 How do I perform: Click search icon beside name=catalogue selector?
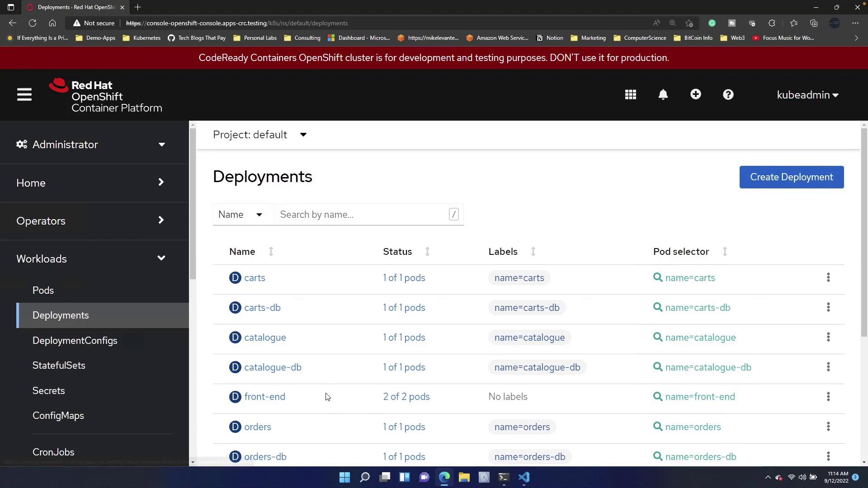point(658,337)
